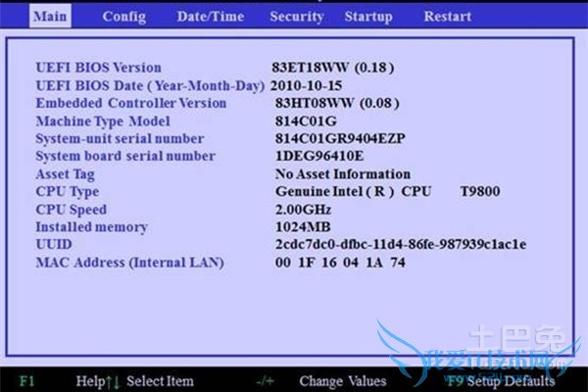The image size is (588, 392).
Task: Click the Embedded Controller Version label
Action: click(131, 103)
